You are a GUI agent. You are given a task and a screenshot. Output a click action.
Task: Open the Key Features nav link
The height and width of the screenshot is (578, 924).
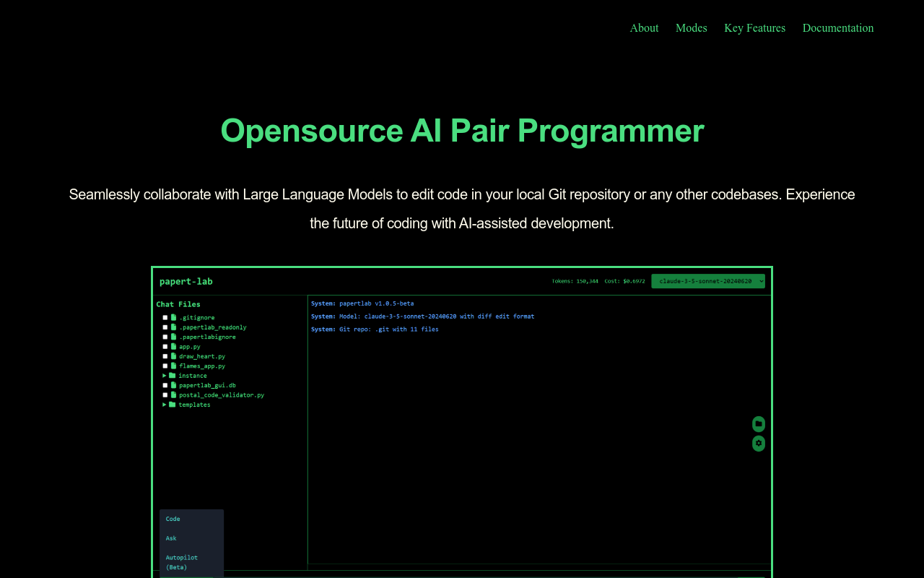tap(755, 27)
